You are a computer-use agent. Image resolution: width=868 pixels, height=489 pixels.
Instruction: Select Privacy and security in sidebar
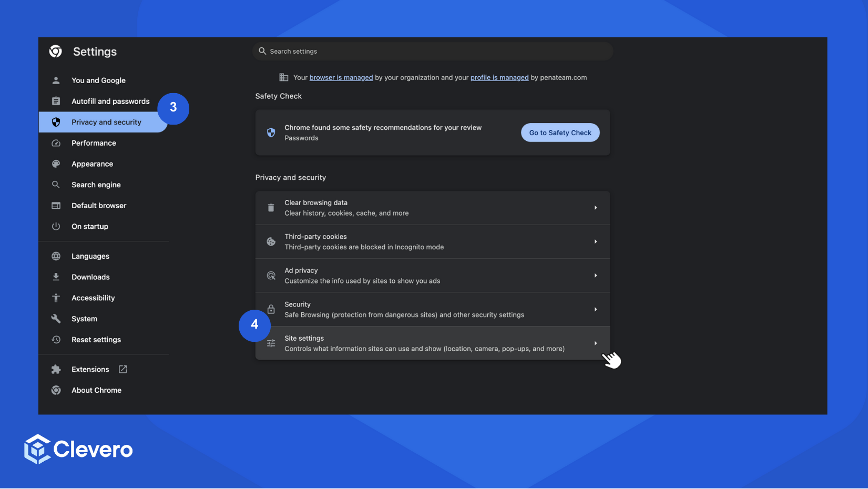[x=104, y=122]
